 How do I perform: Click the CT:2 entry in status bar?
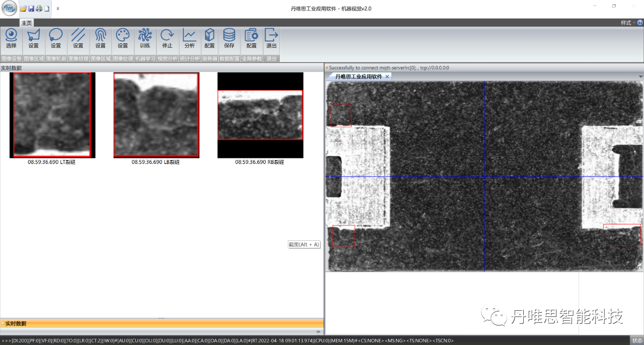click(x=95, y=341)
